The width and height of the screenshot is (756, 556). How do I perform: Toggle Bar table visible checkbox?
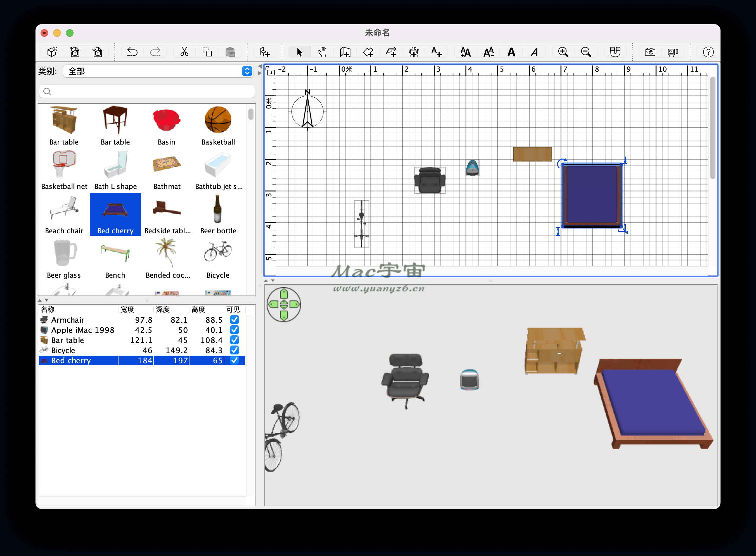(x=234, y=340)
